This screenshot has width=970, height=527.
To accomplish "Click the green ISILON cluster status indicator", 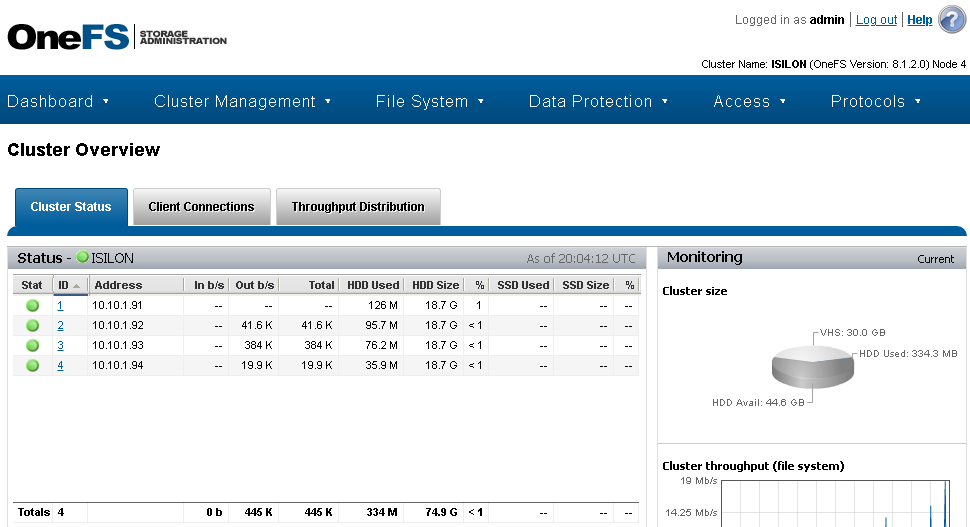I will click(83, 257).
